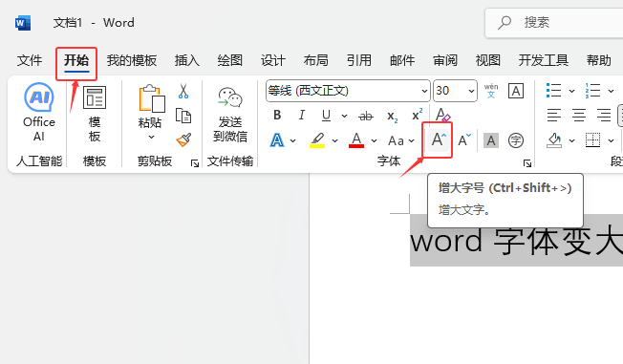Open the Office AI assistant
This screenshot has width=623, height=364.
tap(39, 113)
